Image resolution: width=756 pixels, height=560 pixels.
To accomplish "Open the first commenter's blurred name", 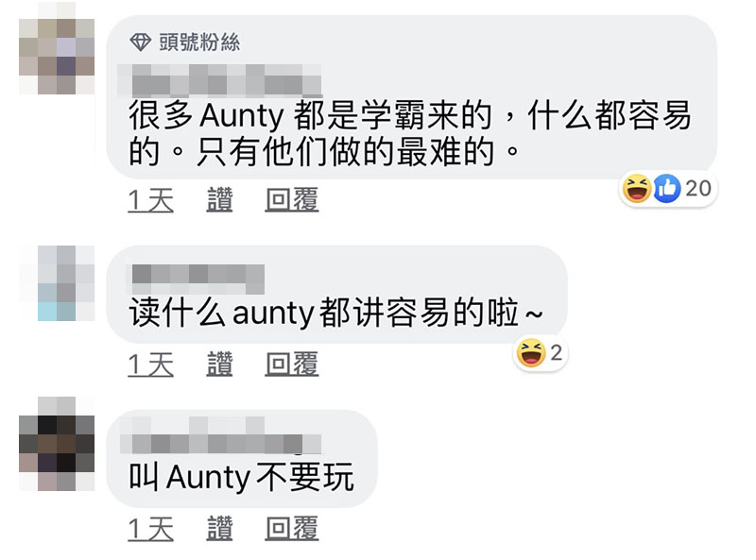I will [220, 80].
